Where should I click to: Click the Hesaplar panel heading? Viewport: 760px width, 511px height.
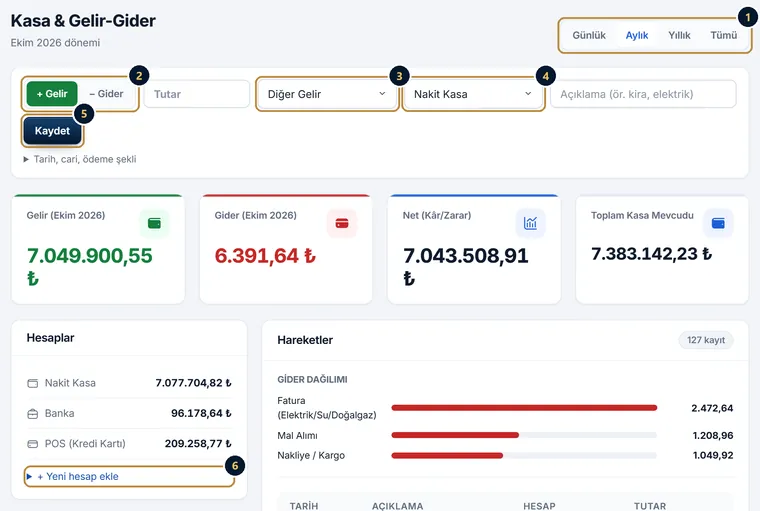(x=50, y=338)
